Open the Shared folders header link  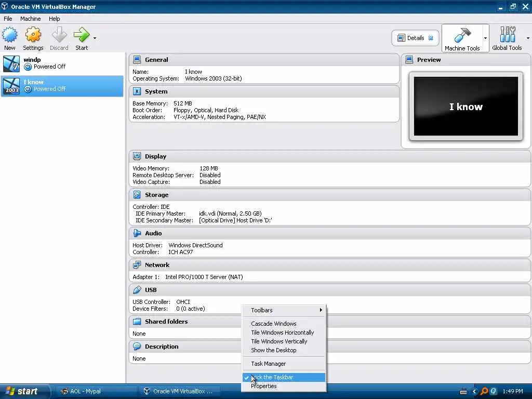coord(166,322)
